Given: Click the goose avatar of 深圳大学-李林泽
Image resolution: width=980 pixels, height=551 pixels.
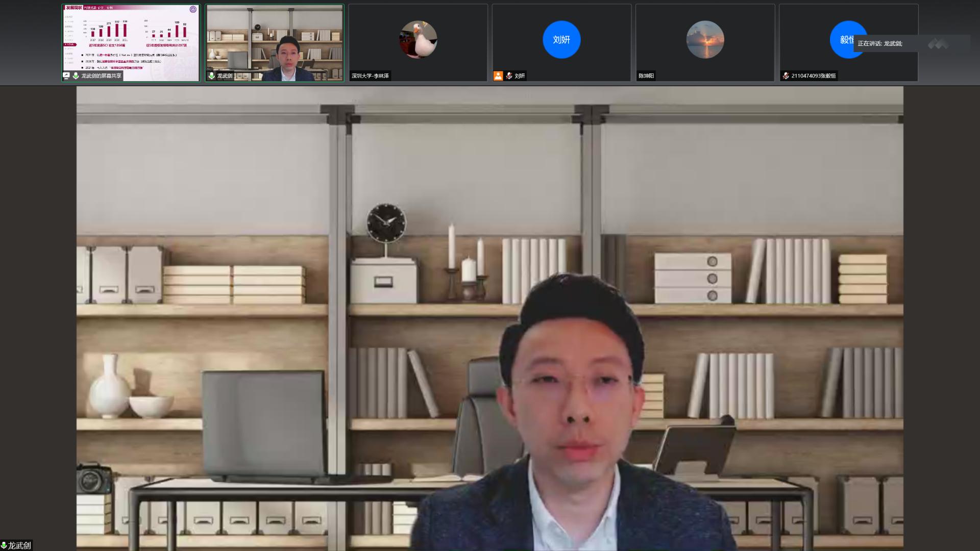Looking at the screenshot, I should (x=418, y=39).
